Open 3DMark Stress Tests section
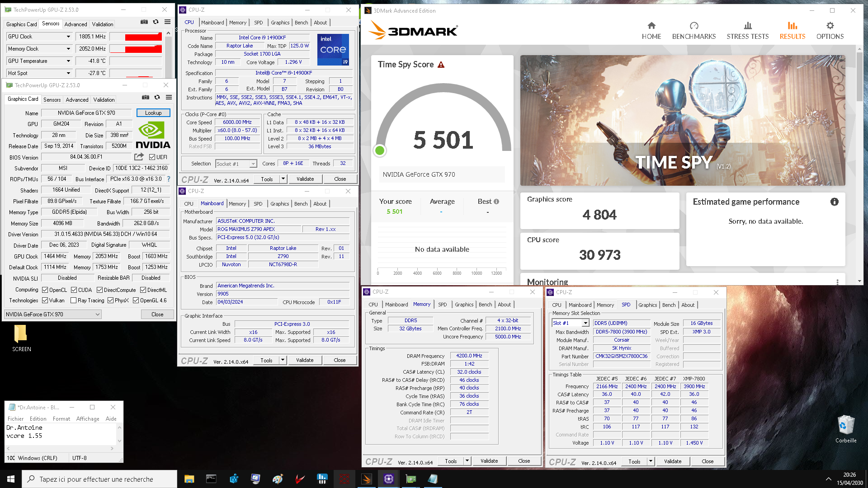Viewport: 868px width, 488px height. click(747, 31)
